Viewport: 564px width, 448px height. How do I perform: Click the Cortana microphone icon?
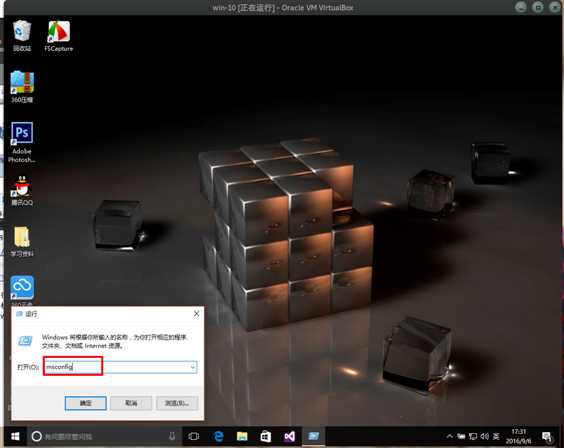tap(172, 436)
